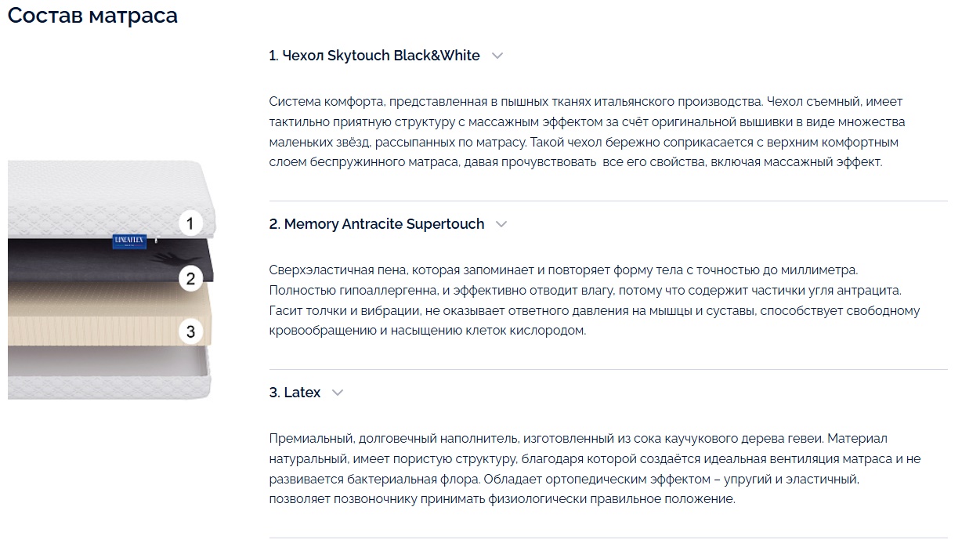Click the blue Lineaflex label on mattress
The image size is (980, 554).
(x=129, y=241)
